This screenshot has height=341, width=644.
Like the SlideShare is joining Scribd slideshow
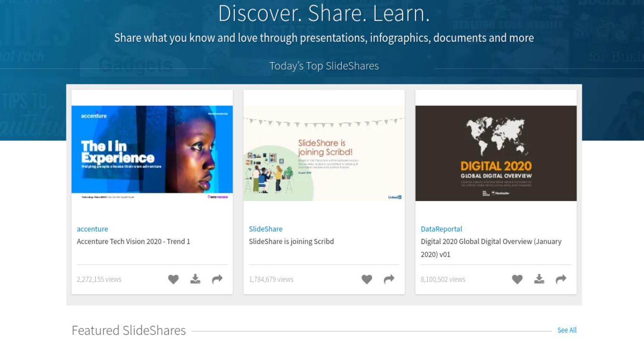click(367, 279)
